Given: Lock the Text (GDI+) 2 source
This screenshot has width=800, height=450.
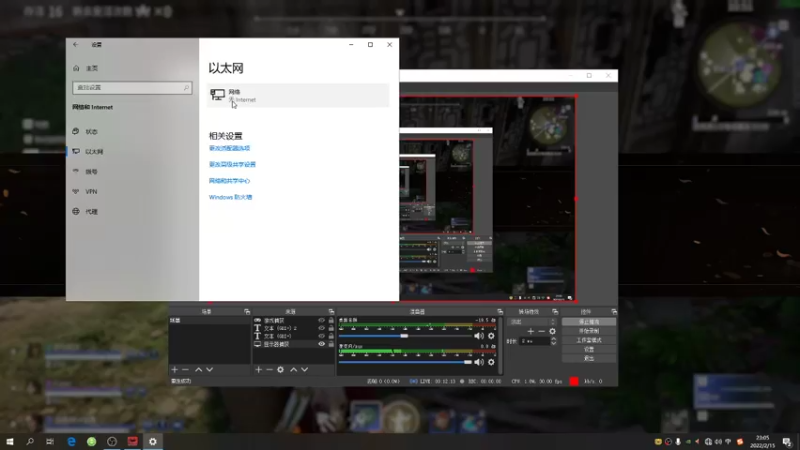Looking at the screenshot, I should 331,328.
